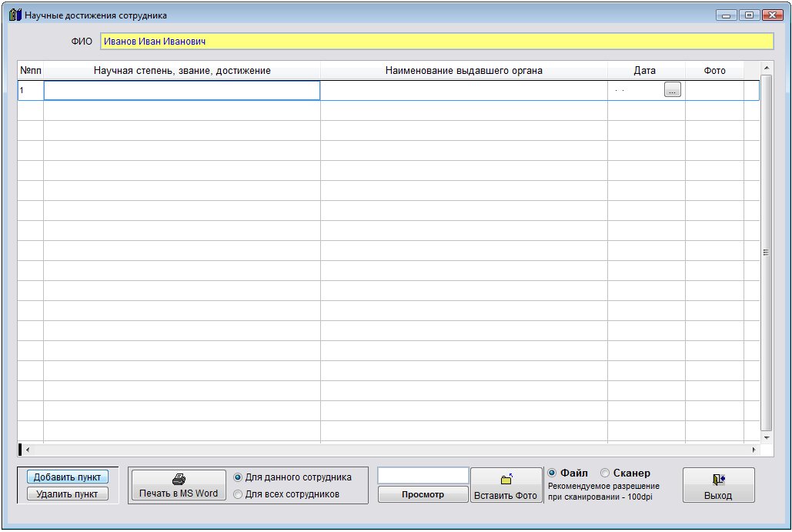Click the photo file path field above Просмотр
Screen dimensions: 792x532
423,476
